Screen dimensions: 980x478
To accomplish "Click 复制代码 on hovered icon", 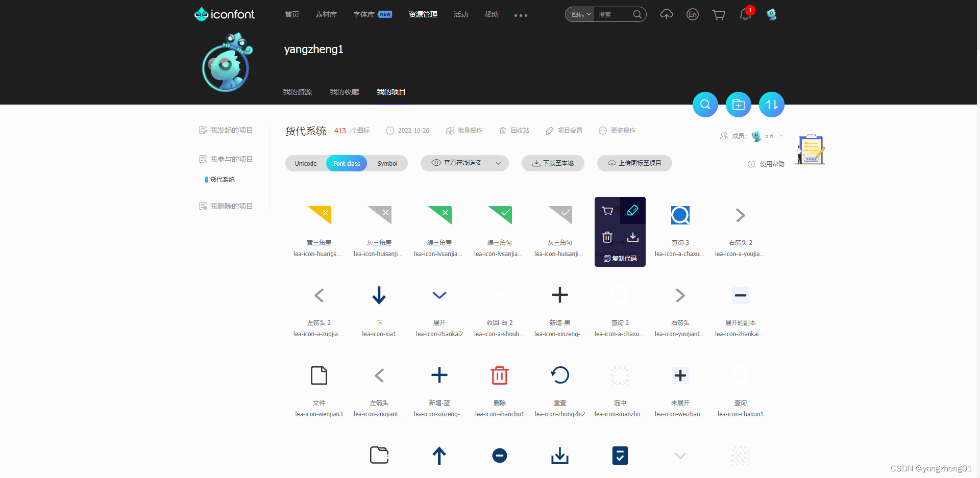I will pos(620,259).
